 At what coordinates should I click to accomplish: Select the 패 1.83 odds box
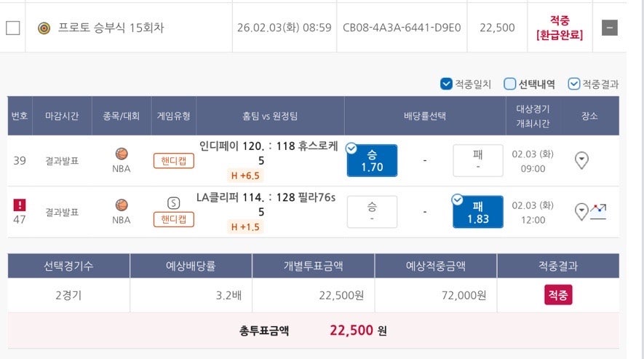(x=477, y=212)
